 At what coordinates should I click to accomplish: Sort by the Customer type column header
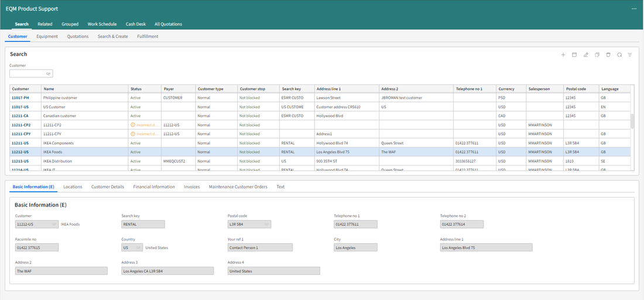point(217,89)
